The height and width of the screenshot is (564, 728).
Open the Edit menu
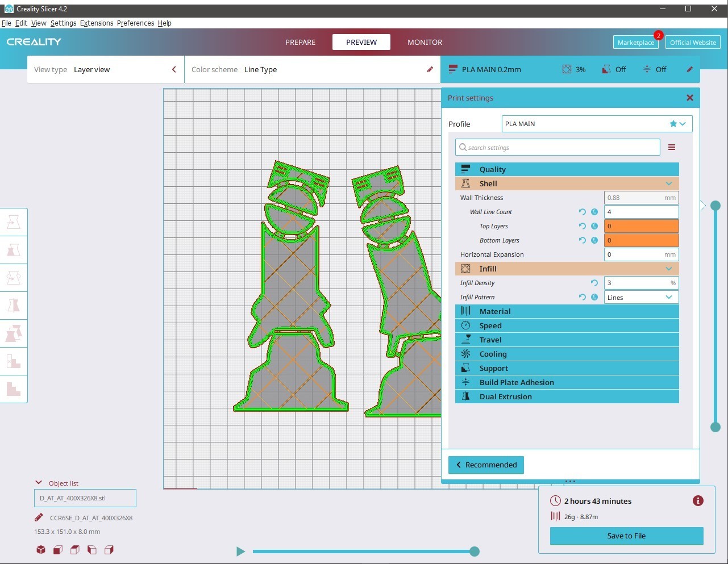(x=21, y=23)
